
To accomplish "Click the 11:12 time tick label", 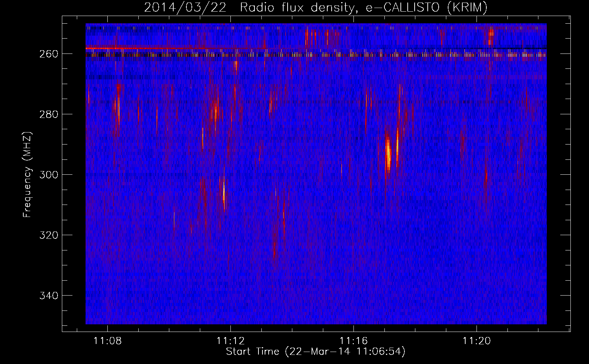I will pos(231,341).
